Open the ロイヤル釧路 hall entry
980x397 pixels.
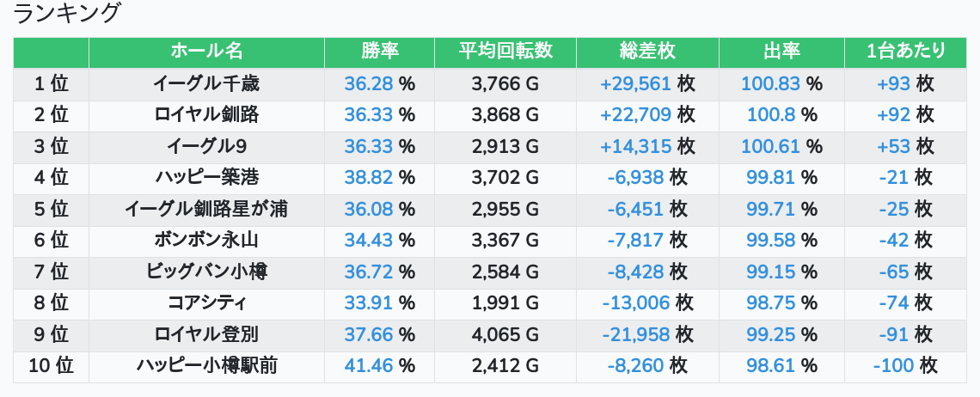206,115
